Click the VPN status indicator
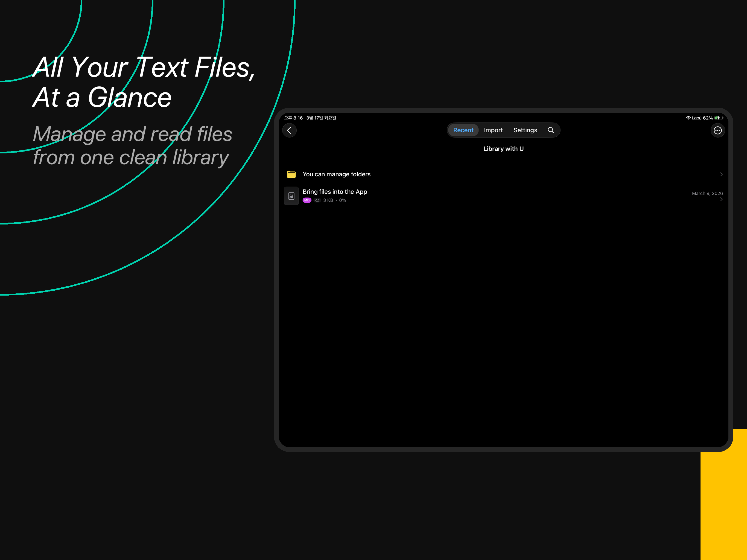This screenshot has width=747, height=560. click(x=697, y=118)
